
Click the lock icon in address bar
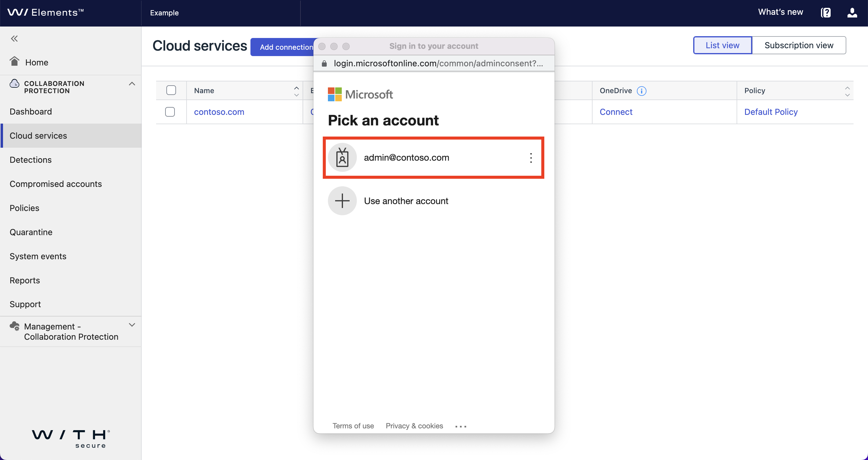click(x=324, y=63)
